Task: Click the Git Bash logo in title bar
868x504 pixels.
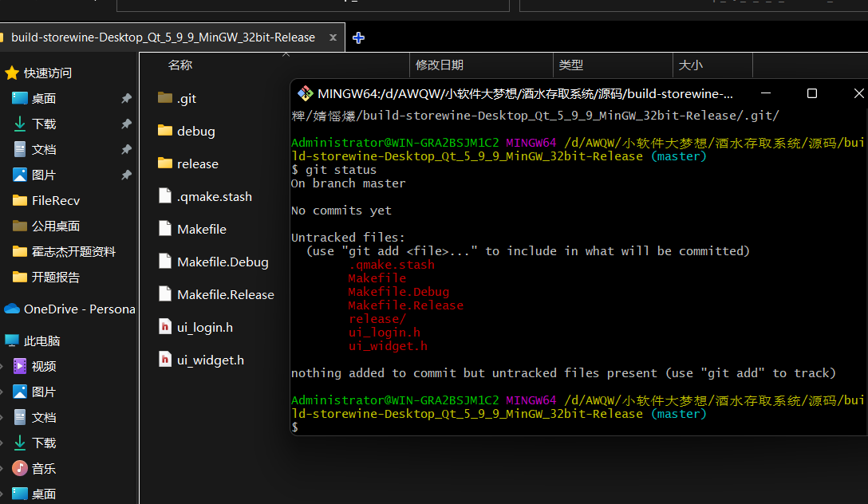Action: click(305, 93)
